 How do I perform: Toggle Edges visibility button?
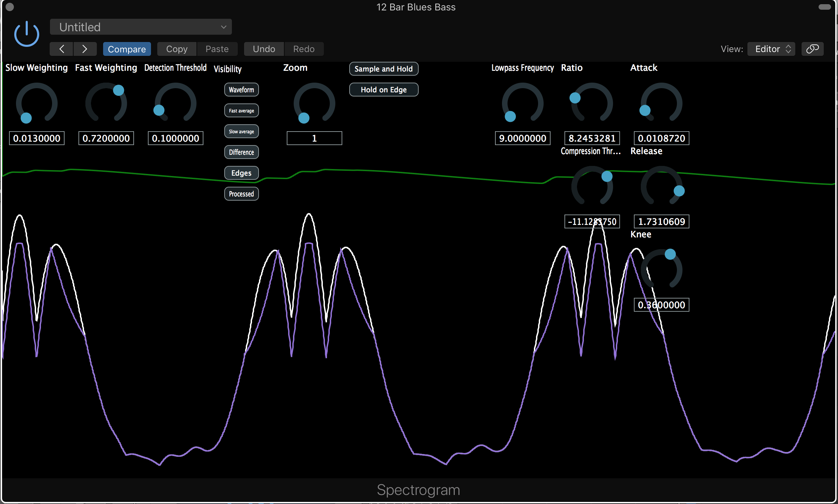coord(241,173)
